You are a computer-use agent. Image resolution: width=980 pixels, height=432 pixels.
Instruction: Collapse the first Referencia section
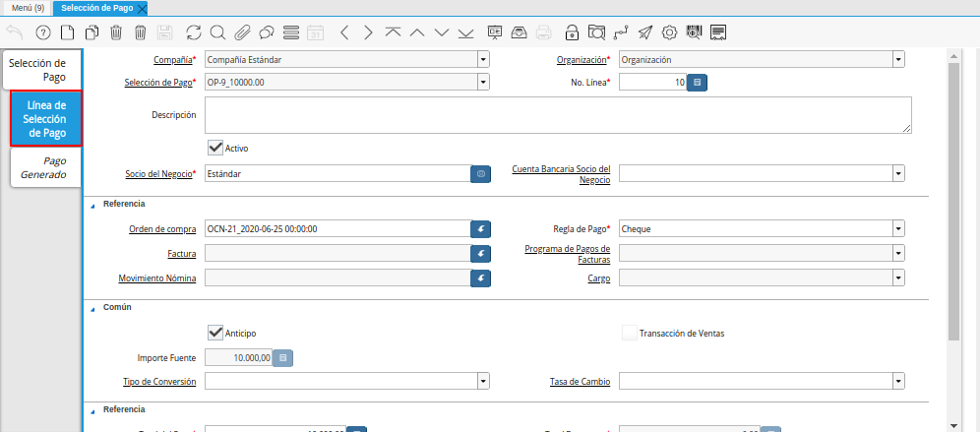(x=92, y=205)
